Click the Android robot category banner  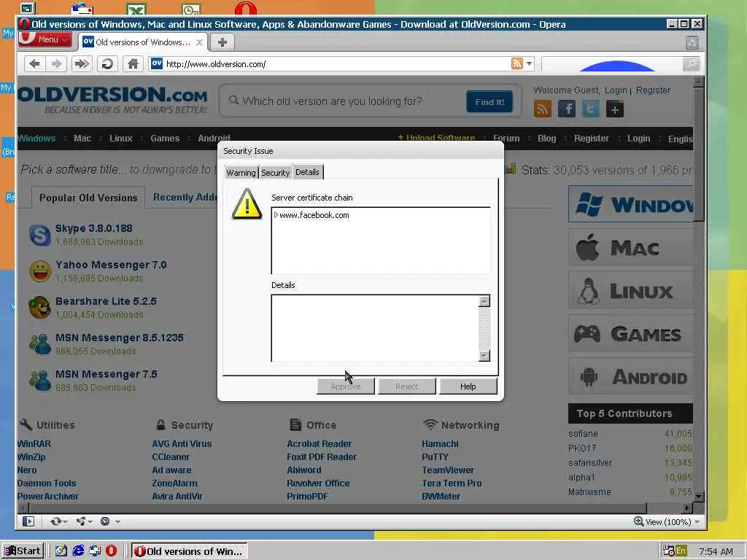tap(630, 376)
